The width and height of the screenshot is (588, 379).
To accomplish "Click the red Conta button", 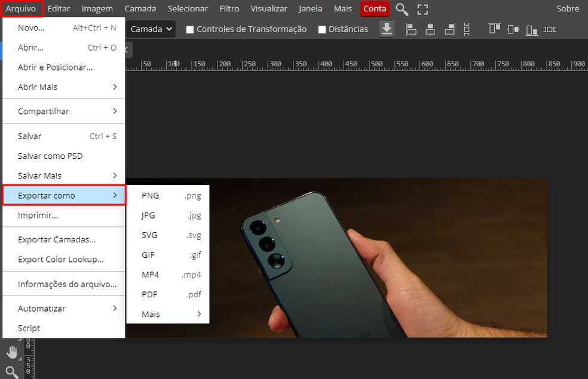I will click(375, 9).
